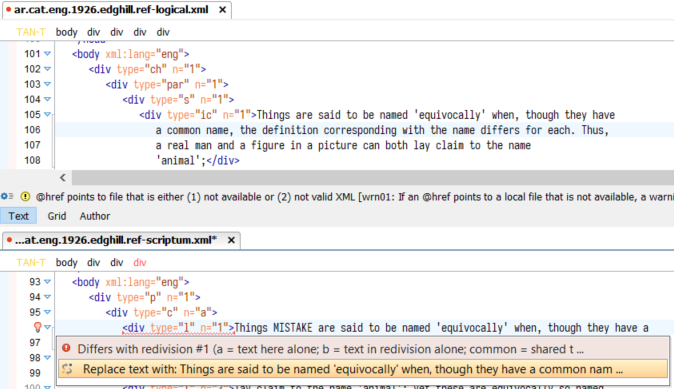The image size is (674, 389).
Task: Select the red div breadcrumb in bottom editor
Action: (x=140, y=263)
